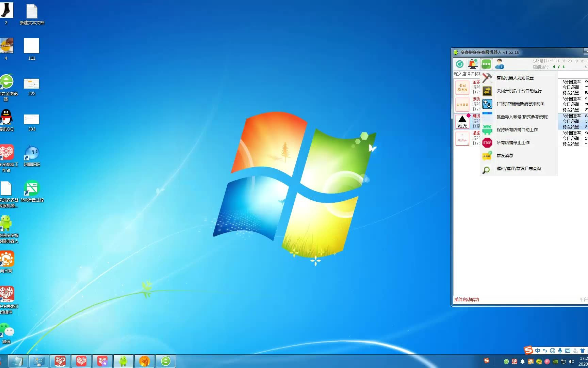Open desktop file named 新建文本文档
The width and height of the screenshot is (588, 368).
coord(32,14)
